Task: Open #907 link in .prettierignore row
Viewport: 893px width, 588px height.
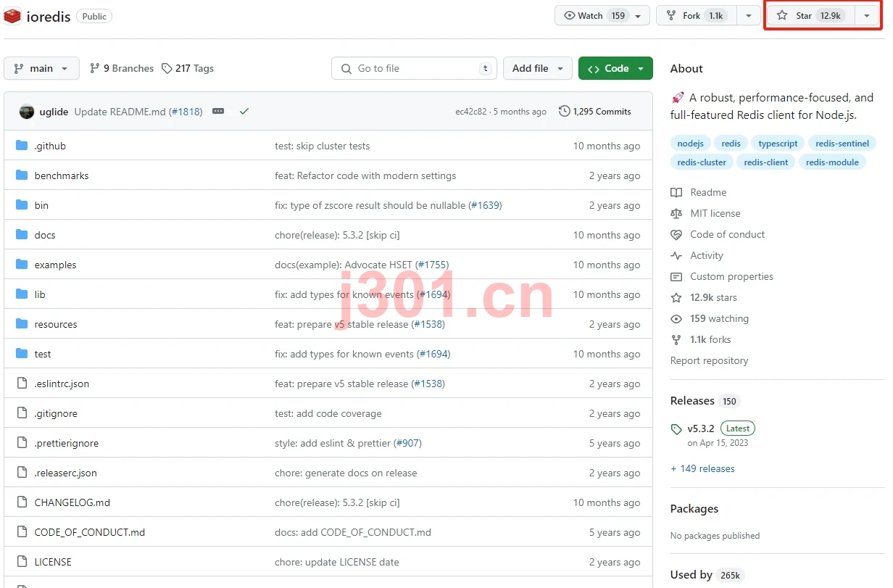Action: pyautogui.click(x=407, y=443)
